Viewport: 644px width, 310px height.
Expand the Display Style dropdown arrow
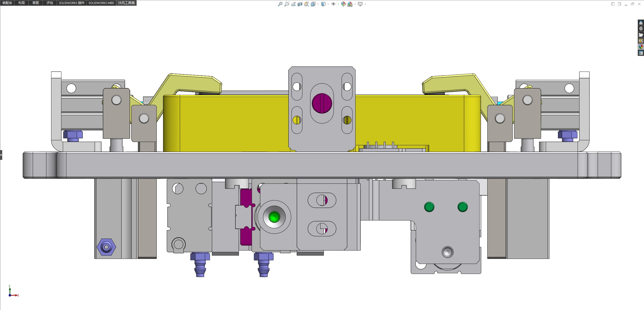coord(328,4)
